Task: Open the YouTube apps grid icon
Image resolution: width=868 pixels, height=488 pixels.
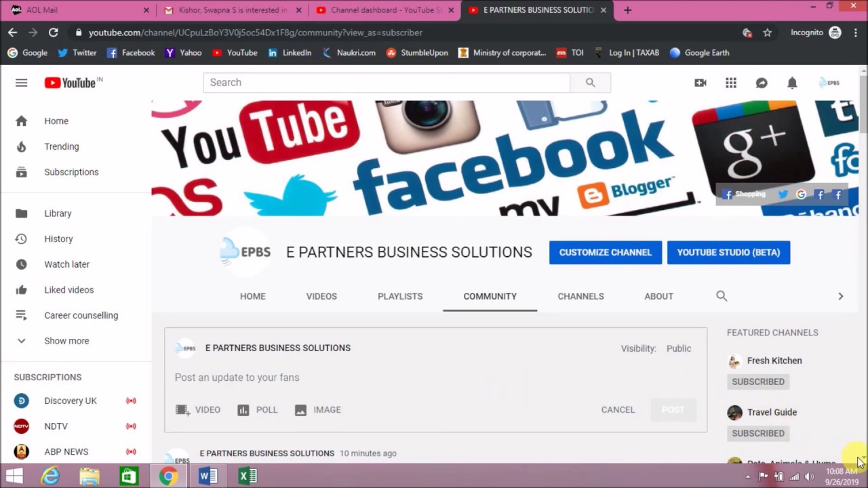Action: pos(730,83)
